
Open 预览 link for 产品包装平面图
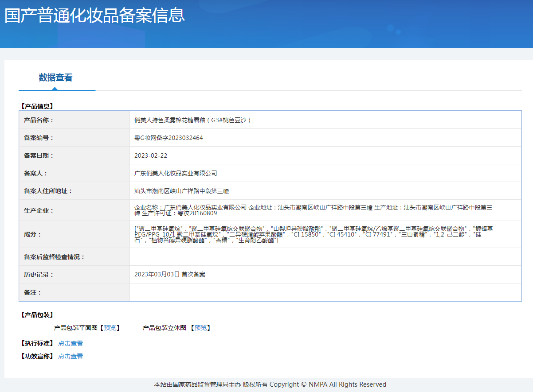[x=110, y=328]
